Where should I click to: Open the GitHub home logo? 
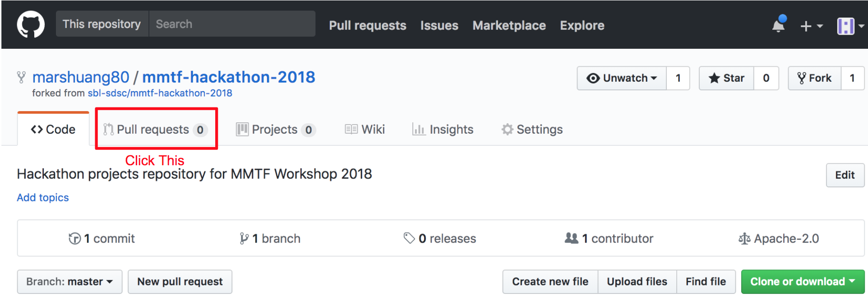[31, 24]
